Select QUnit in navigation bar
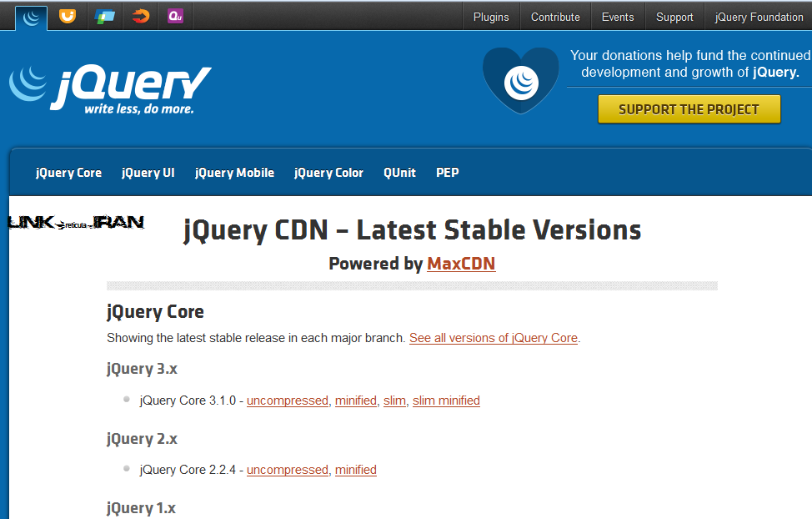812x519 pixels. [x=399, y=173]
